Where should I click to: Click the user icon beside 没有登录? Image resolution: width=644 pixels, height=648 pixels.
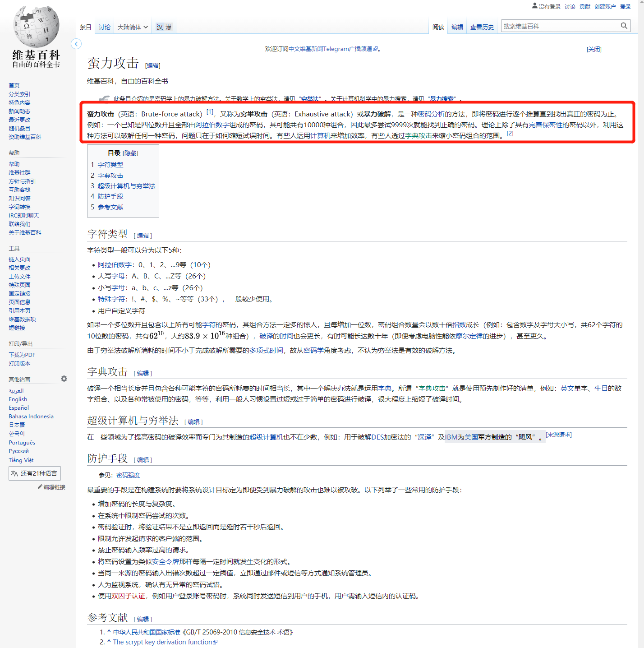click(535, 6)
